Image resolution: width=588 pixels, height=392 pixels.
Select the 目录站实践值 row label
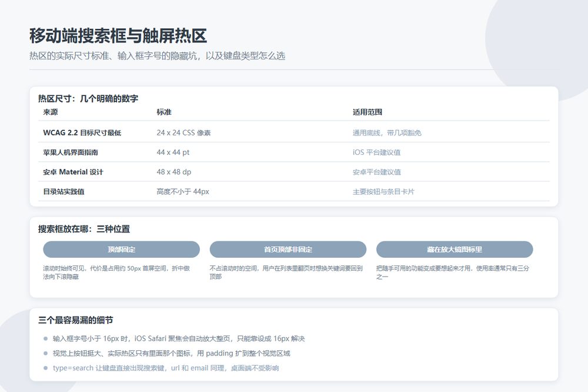(64, 191)
